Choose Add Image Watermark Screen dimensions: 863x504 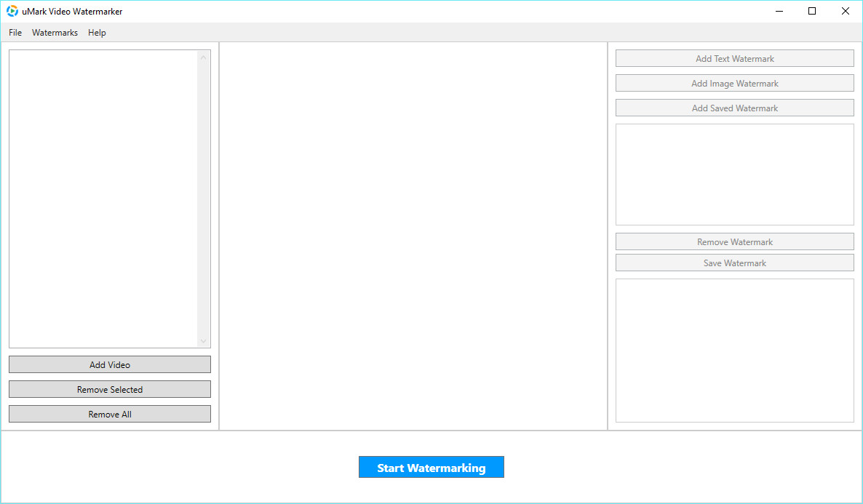click(734, 84)
